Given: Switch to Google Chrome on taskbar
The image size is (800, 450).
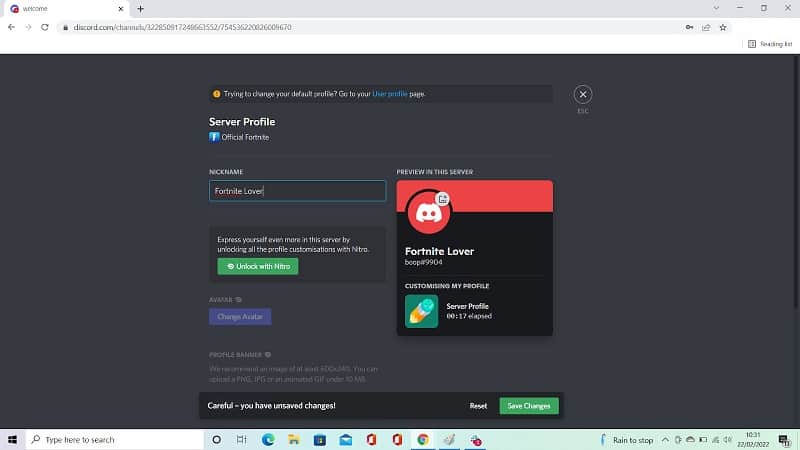Looking at the screenshot, I should 422,440.
